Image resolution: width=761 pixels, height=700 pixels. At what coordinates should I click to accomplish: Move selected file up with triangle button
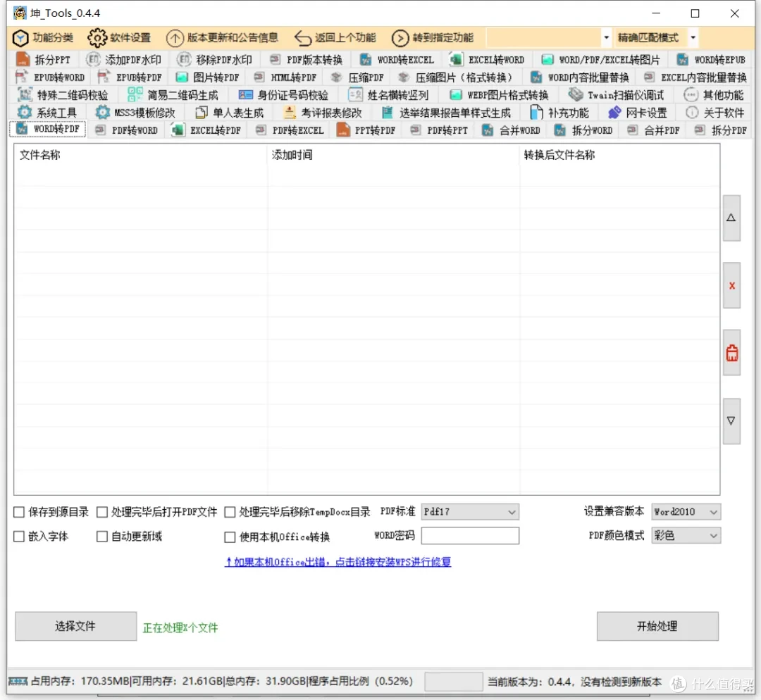click(x=731, y=218)
